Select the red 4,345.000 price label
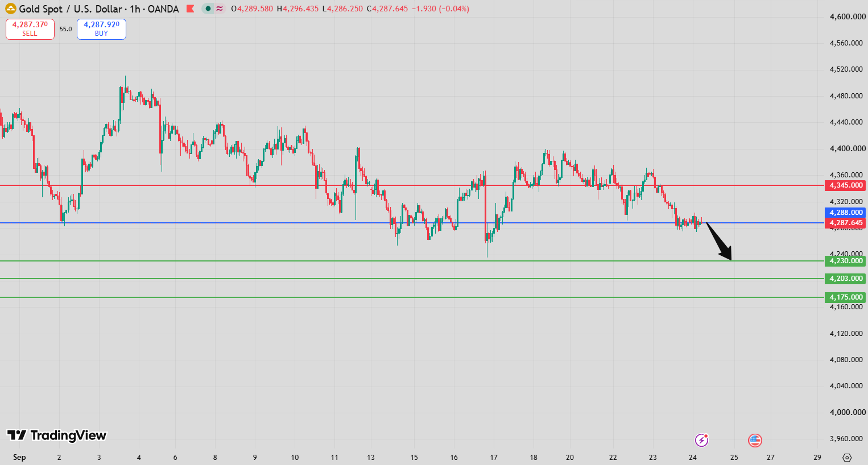 pyautogui.click(x=845, y=185)
